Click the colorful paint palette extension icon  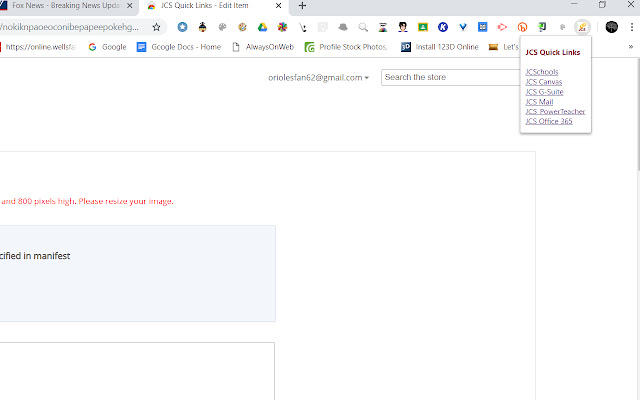[242, 27]
